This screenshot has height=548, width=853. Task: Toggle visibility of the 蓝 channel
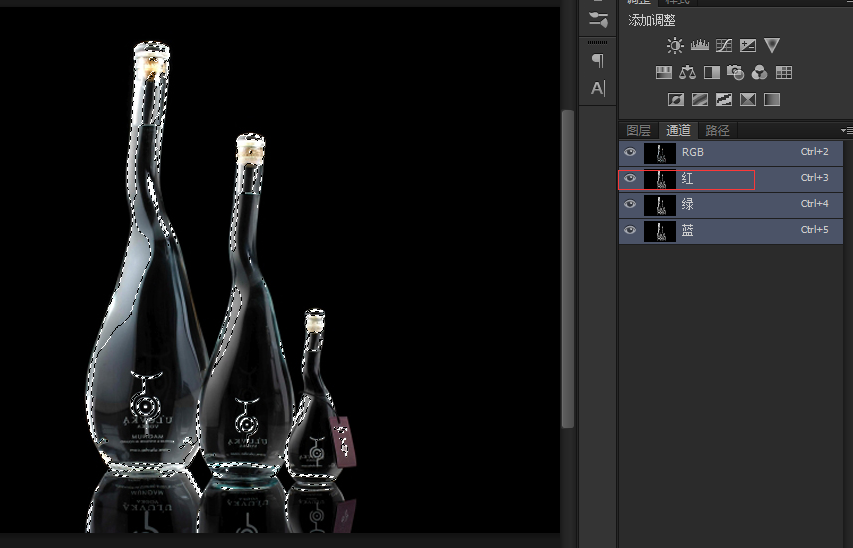pos(630,230)
